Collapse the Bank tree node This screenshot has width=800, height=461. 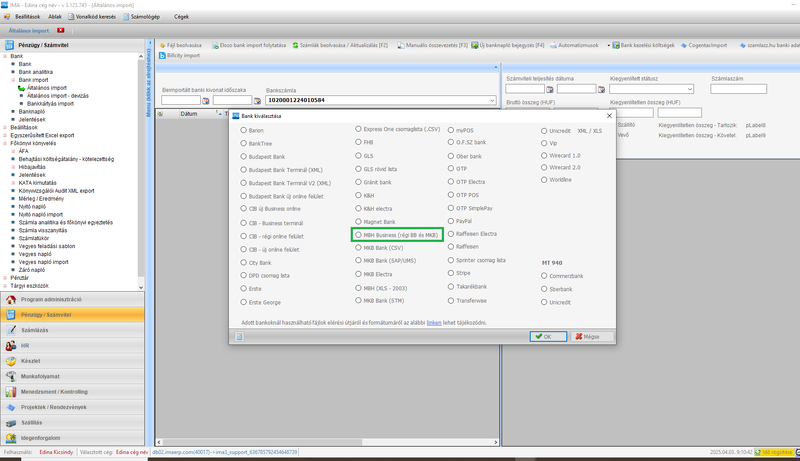5,56
